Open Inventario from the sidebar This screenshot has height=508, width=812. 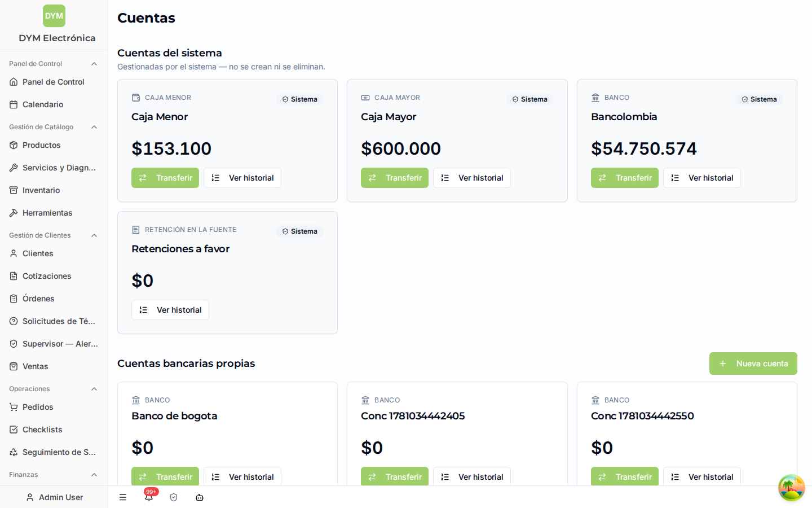point(54,190)
